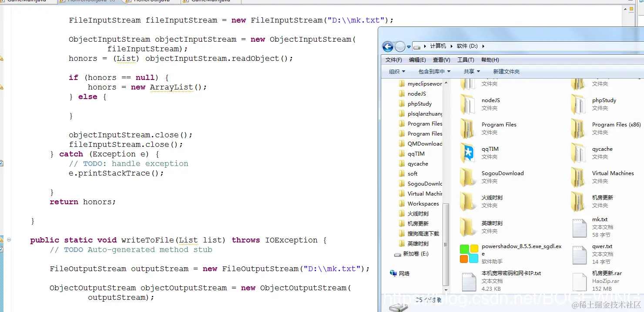Select the SogouDownload folder icon in file list

(468, 177)
